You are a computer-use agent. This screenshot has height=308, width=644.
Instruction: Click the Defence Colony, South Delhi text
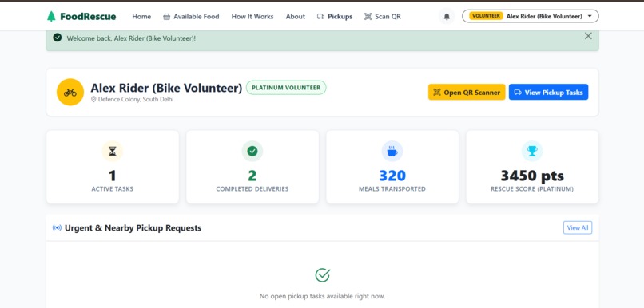(136, 99)
